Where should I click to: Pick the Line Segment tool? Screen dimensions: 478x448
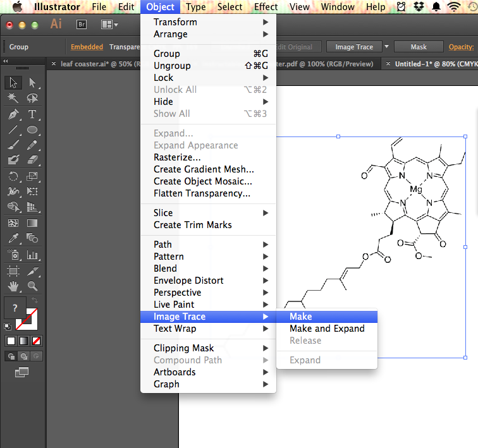(13, 130)
